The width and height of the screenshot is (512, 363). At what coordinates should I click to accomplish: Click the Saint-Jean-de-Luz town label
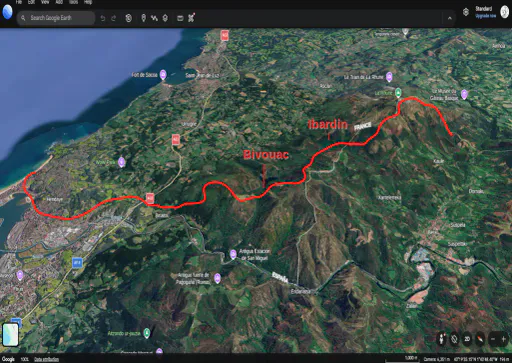click(202, 76)
